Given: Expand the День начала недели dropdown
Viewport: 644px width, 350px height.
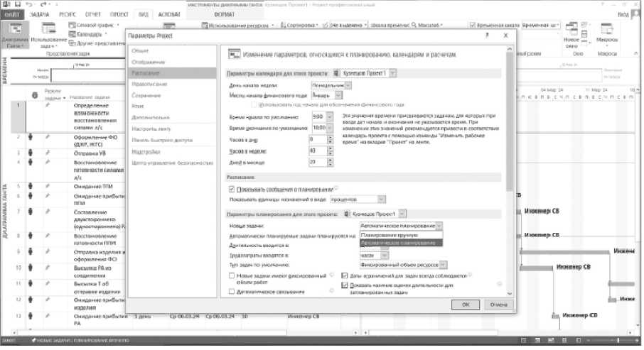Looking at the screenshot, I should [x=348, y=85].
